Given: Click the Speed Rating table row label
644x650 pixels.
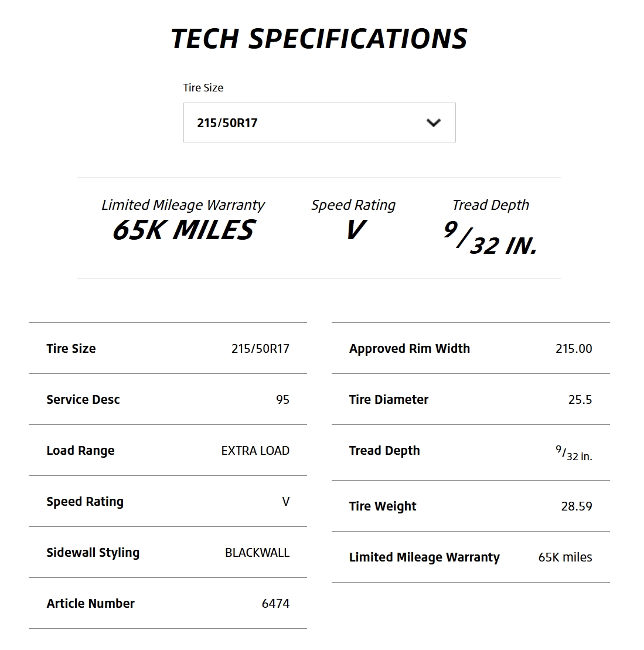Looking at the screenshot, I should pyautogui.click(x=85, y=502).
